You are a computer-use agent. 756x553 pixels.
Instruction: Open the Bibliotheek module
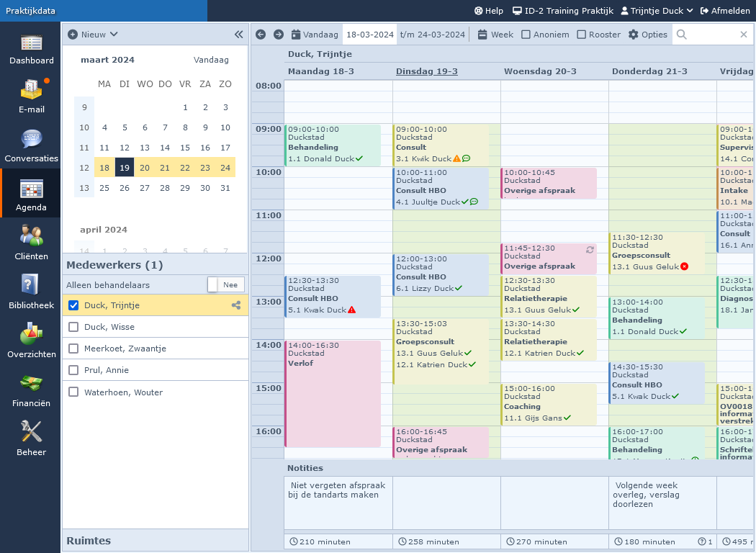tap(31, 292)
